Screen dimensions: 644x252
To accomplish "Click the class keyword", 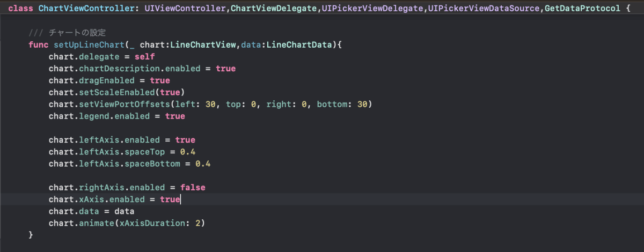I will (x=21, y=9).
